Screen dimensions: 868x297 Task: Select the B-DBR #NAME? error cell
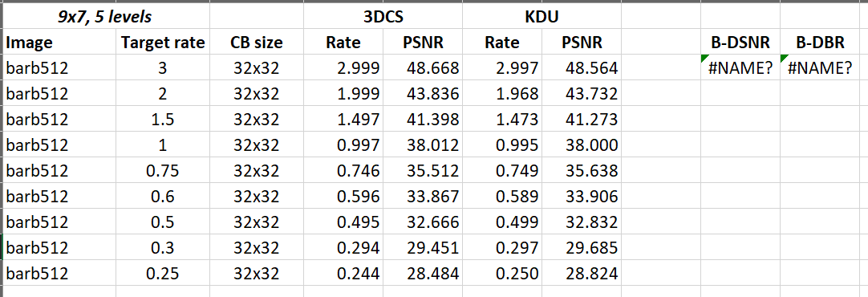(x=819, y=67)
